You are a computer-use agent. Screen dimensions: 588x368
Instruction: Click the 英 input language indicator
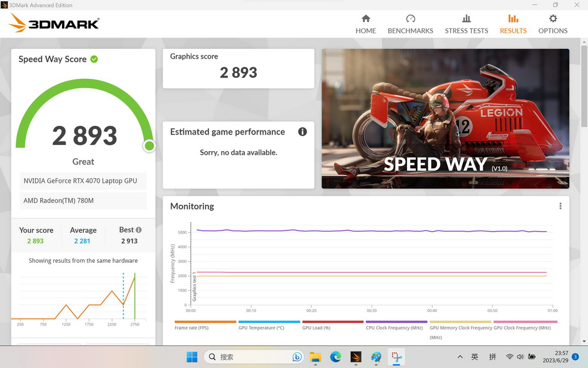coord(475,356)
